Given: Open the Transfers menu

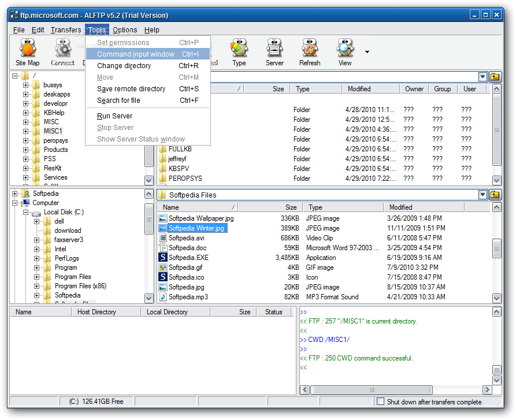Looking at the screenshot, I should [66, 30].
